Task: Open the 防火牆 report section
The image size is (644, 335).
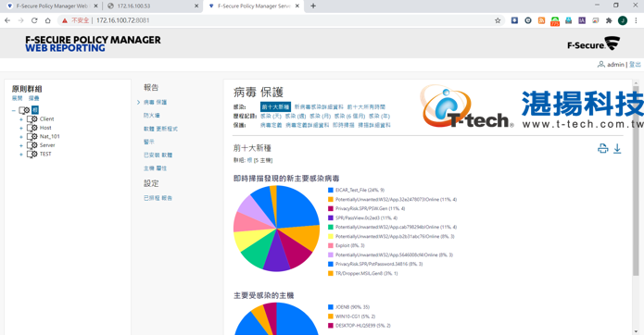Action: click(x=152, y=116)
